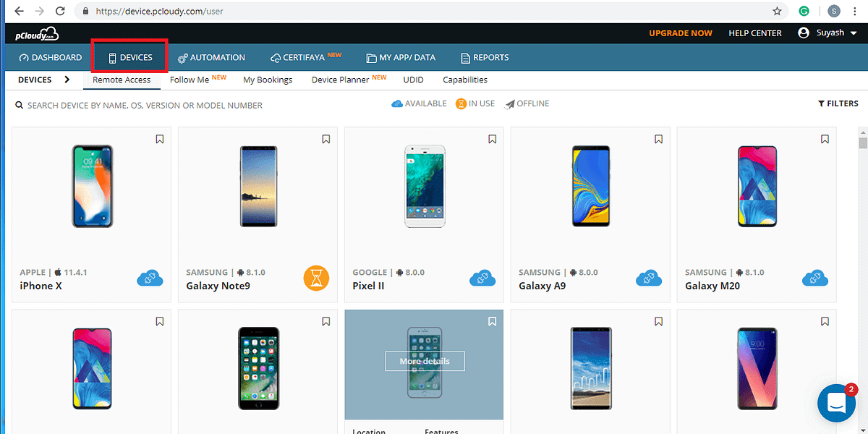The width and height of the screenshot is (868, 434).
Task: Connect to iPhone X via cloud icon
Action: (150, 278)
